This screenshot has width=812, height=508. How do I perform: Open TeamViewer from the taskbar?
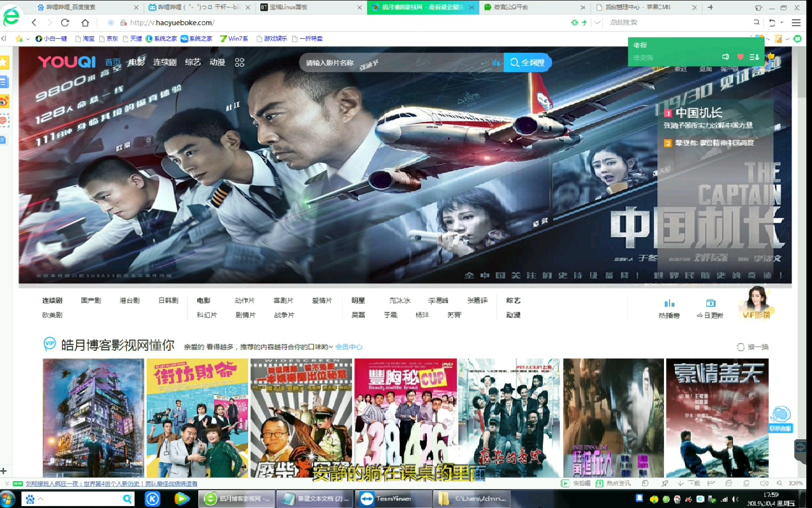[394, 499]
